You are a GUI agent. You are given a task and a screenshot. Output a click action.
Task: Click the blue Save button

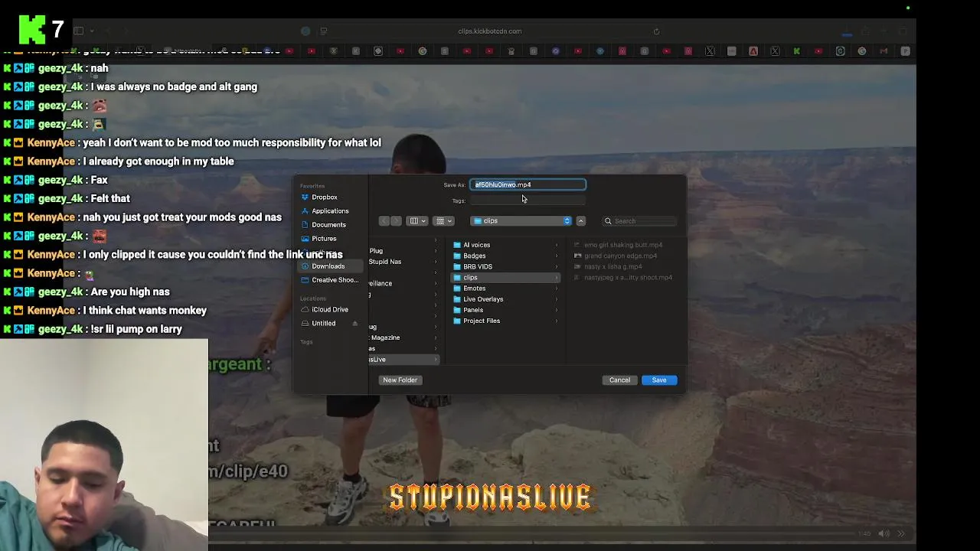click(659, 380)
